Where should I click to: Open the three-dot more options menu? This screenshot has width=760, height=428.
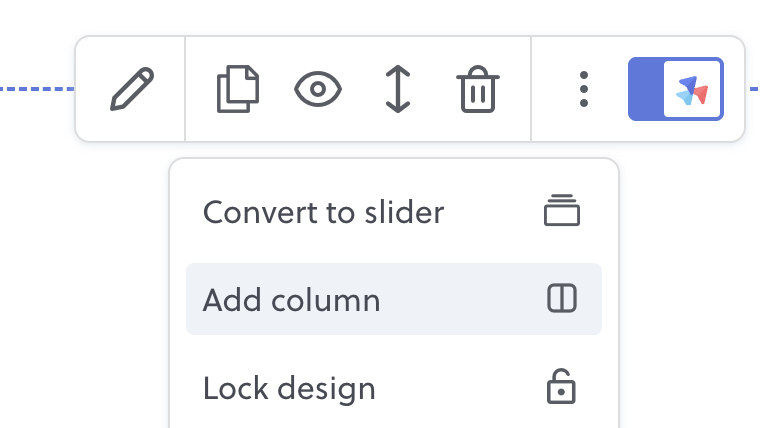[x=584, y=89]
